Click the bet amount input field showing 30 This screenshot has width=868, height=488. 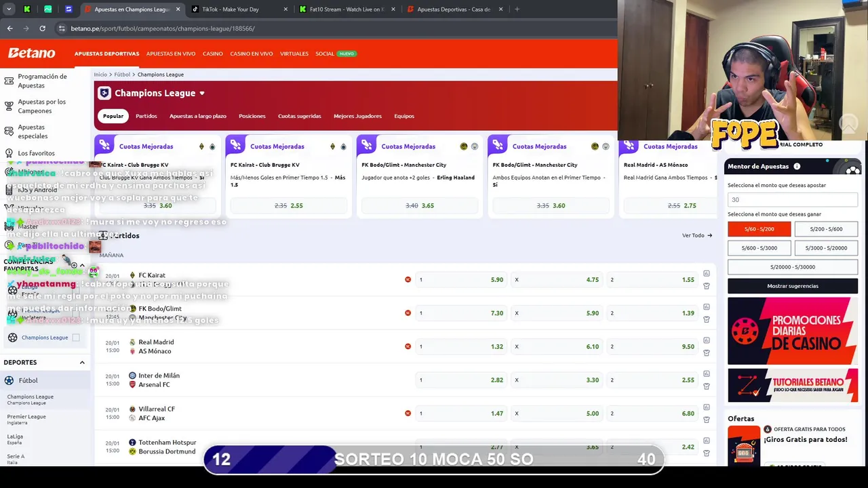[x=793, y=200]
